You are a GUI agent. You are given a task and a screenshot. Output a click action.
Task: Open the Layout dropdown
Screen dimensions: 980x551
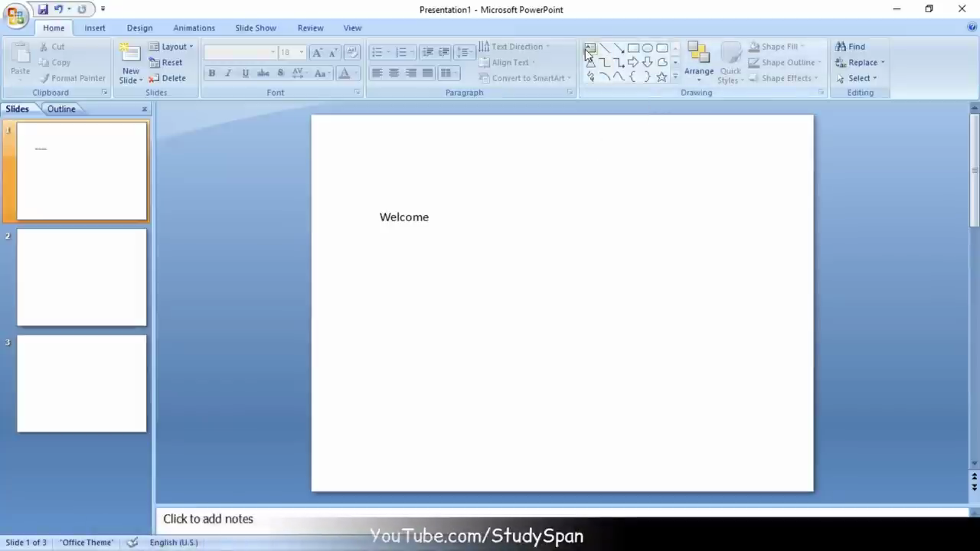(171, 47)
